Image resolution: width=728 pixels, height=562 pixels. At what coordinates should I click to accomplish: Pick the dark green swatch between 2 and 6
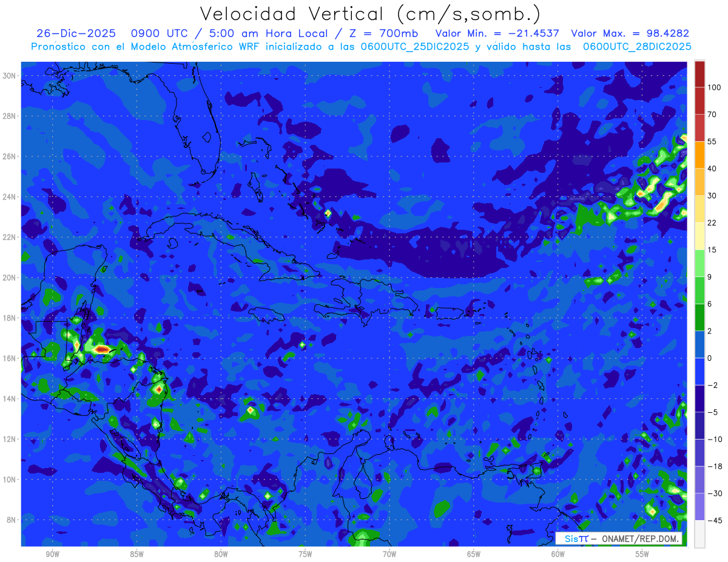pyautogui.click(x=699, y=317)
